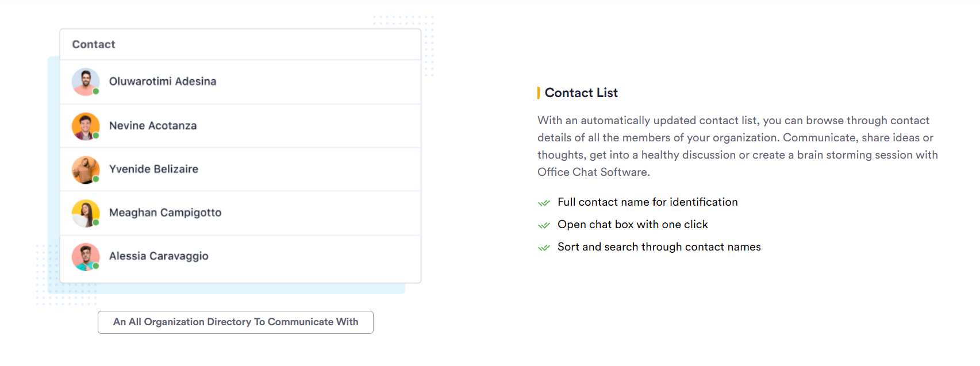Click the Open chat box with one click text

(x=633, y=225)
